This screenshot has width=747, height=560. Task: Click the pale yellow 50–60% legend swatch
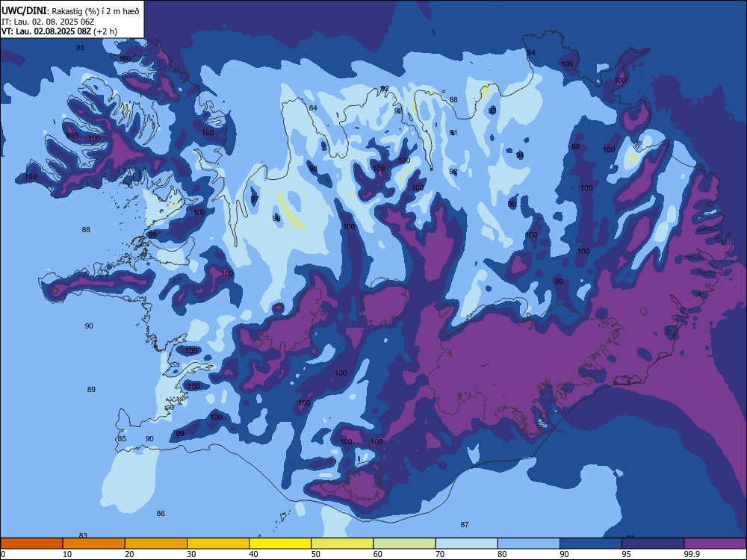pos(342,544)
